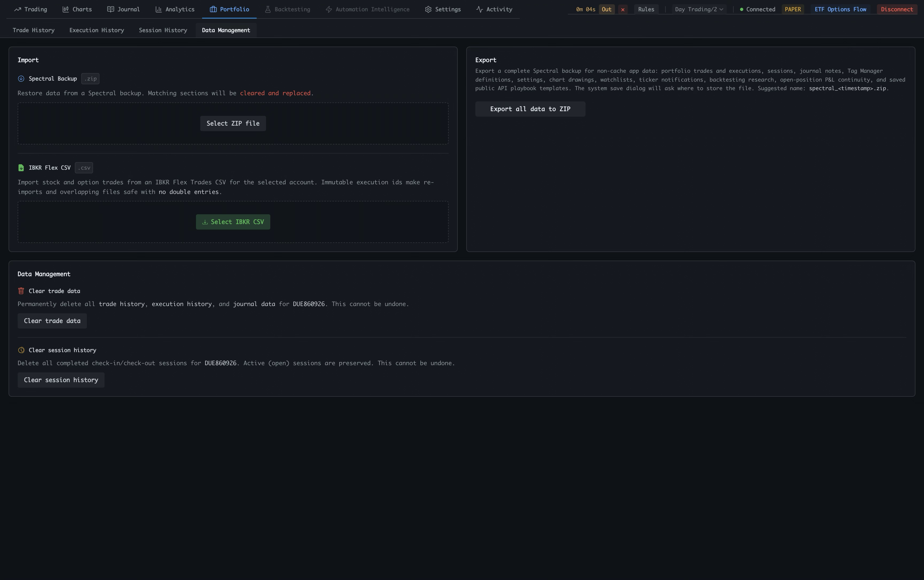Click the Journal book icon

110,9
